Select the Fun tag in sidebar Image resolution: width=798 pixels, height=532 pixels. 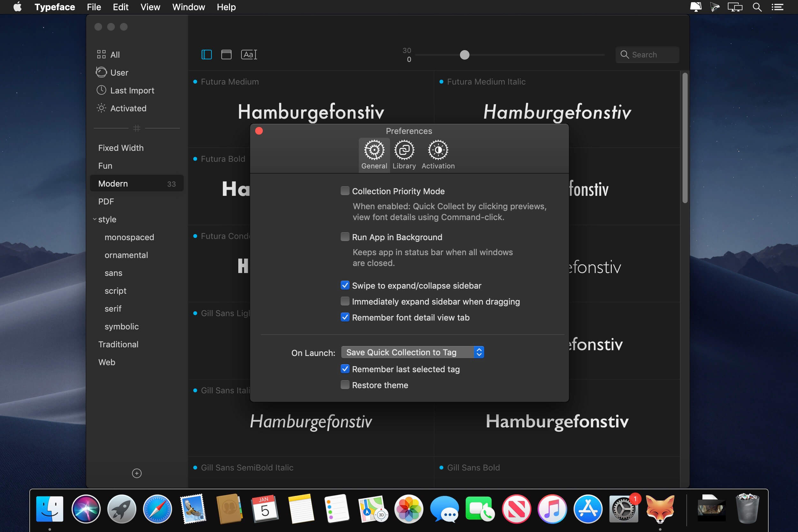[137, 166]
